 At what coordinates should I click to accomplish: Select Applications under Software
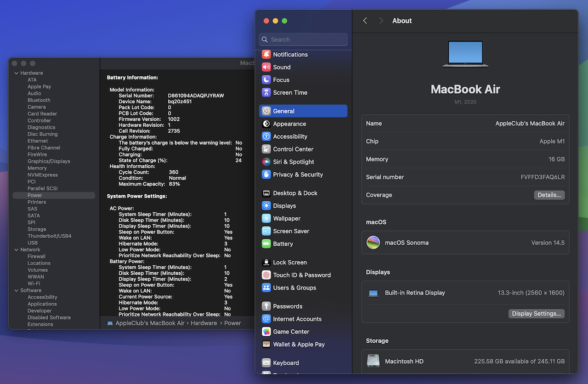pos(42,304)
